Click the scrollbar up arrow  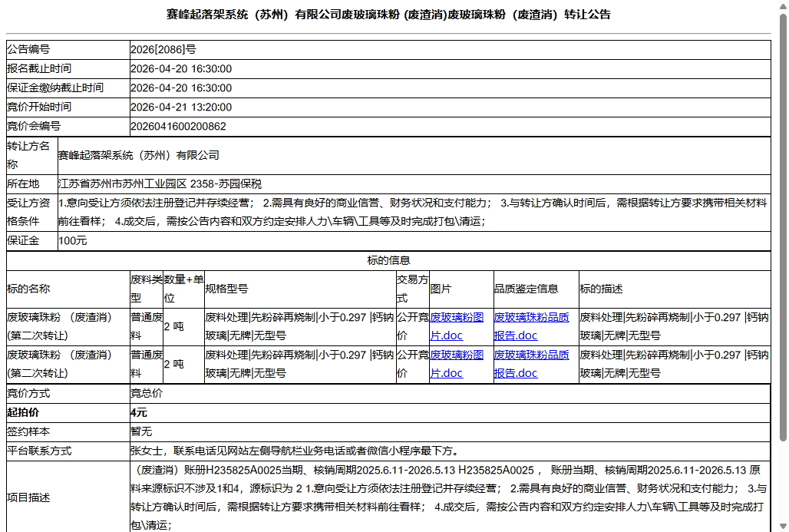pyautogui.click(x=783, y=5)
